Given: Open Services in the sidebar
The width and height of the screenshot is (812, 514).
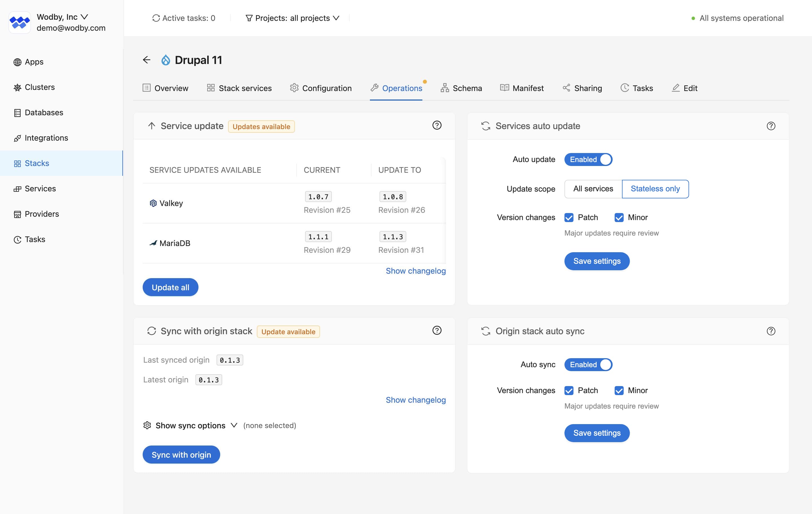Looking at the screenshot, I should (61, 189).
